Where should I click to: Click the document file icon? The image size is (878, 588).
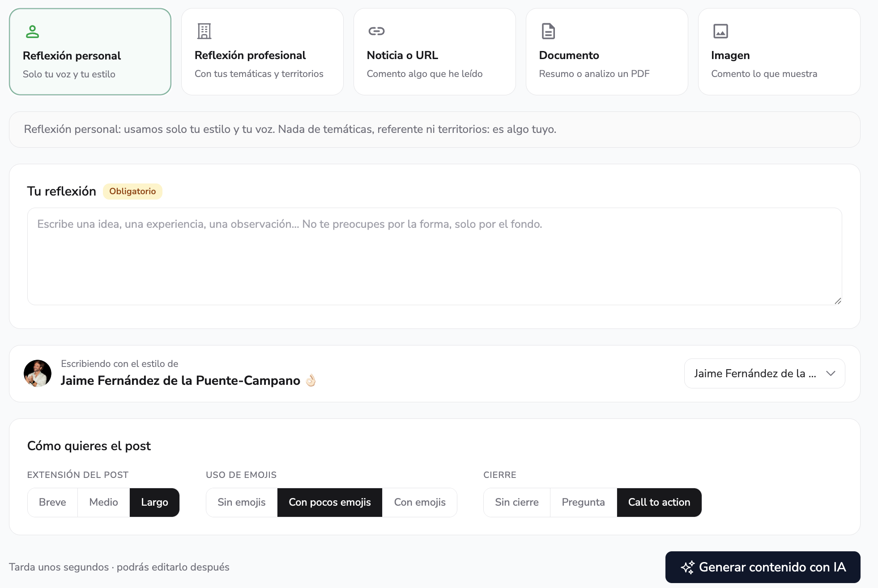[x=548, y=31]
